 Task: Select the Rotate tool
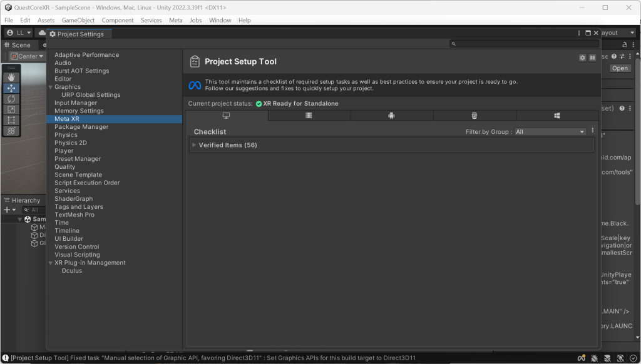tap(11, 98)
